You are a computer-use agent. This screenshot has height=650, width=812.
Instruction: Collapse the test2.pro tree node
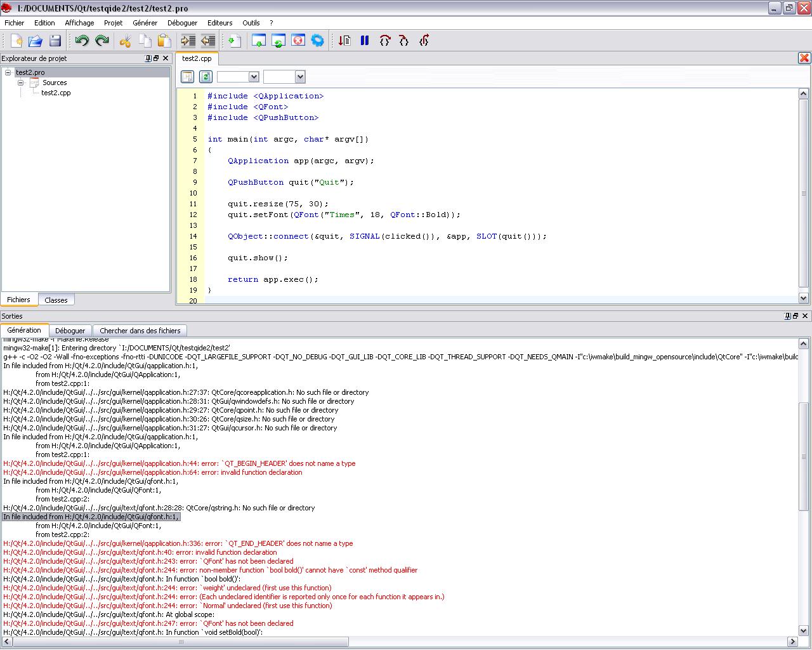(x=6, y=72)
